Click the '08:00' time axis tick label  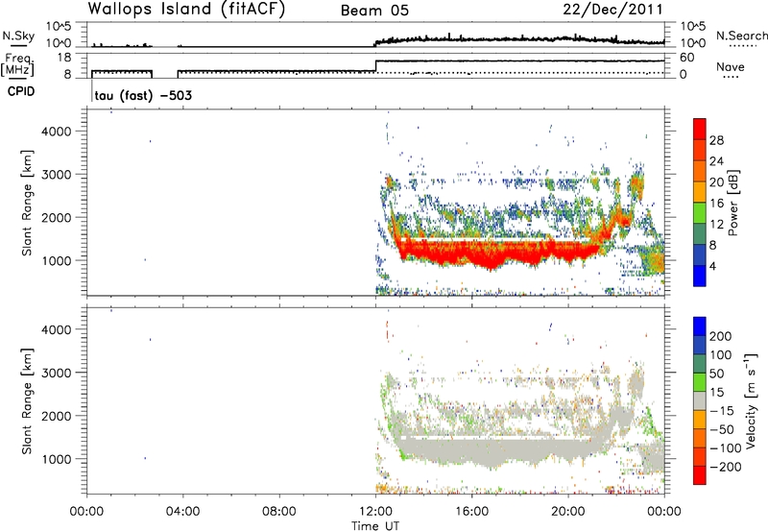pyautogui.click(x=279, y=512)
